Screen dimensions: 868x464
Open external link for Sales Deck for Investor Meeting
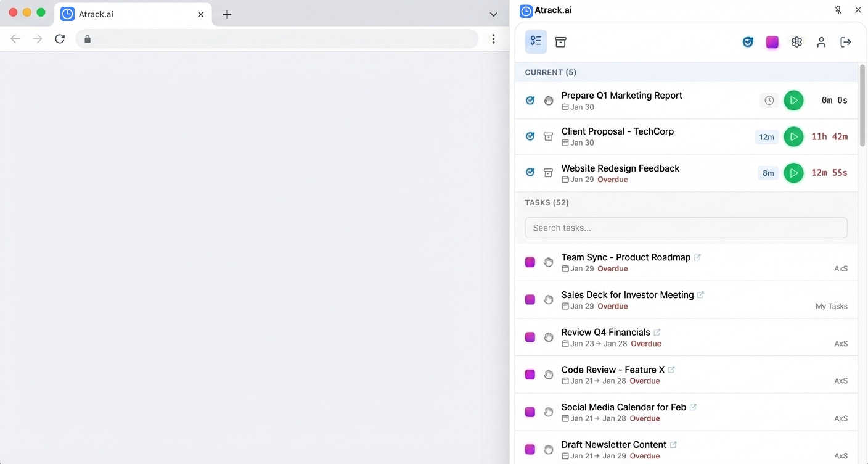(x=700, y=295)
